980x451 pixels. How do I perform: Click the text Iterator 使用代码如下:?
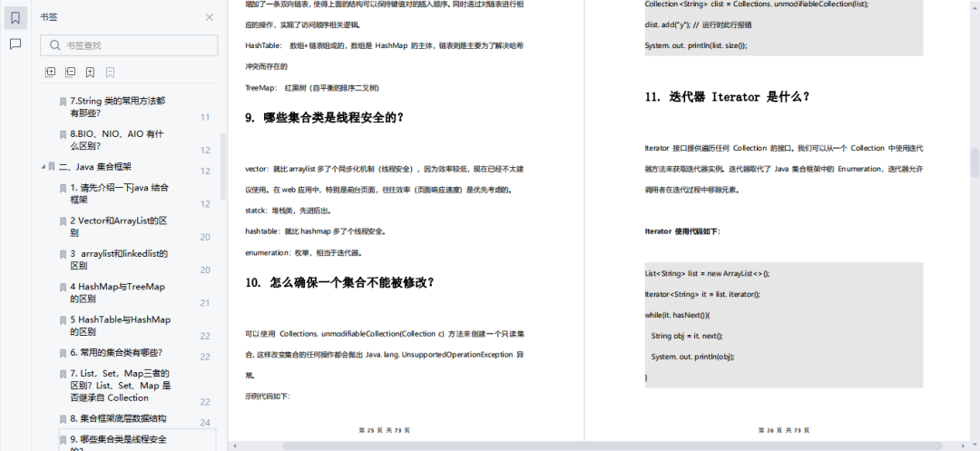[x=681, y=231]
